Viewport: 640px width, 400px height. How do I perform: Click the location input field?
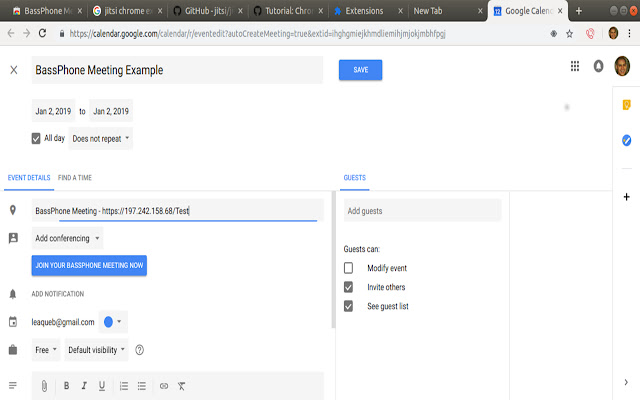178,211
